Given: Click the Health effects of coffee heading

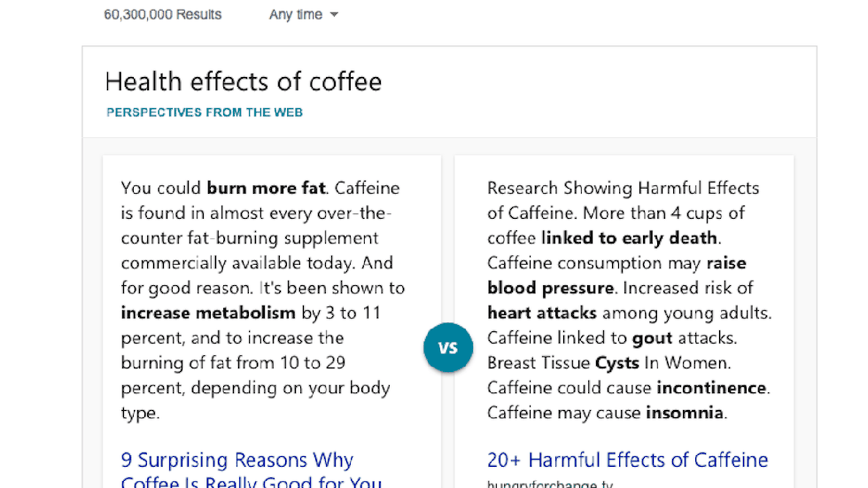Looking at the screenshot, I should pos(243,82).
